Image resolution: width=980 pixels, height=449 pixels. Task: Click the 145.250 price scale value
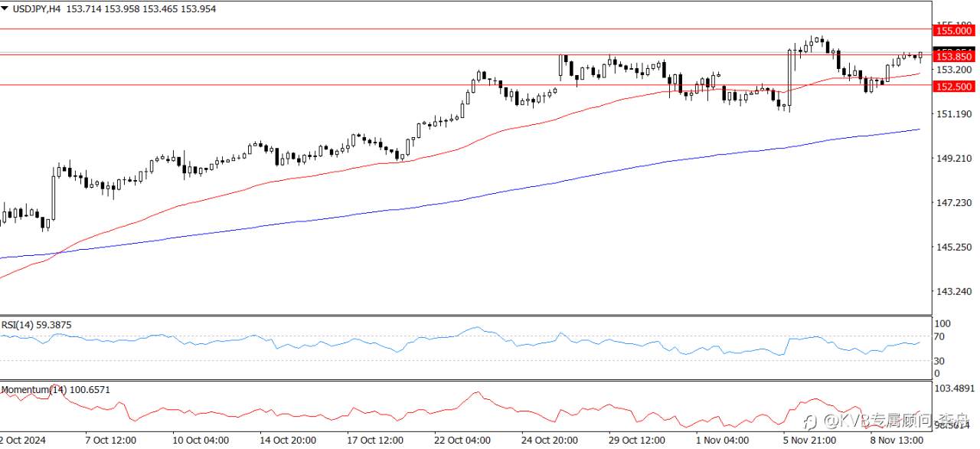(953, 247)
